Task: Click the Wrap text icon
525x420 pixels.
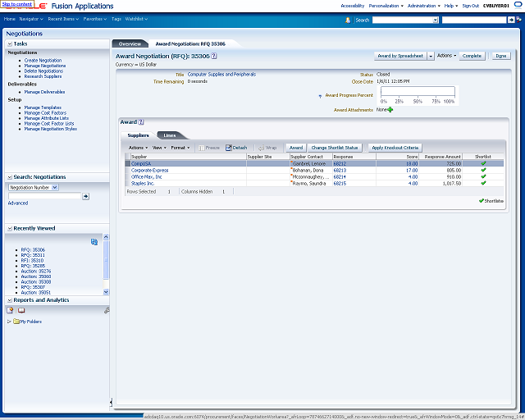Action: (261, 148)
